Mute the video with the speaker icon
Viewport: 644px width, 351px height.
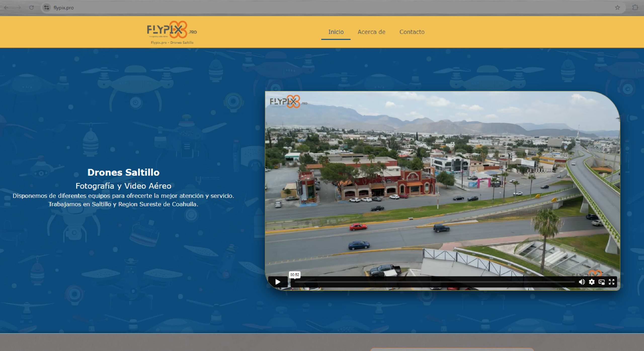coord(582,282)
